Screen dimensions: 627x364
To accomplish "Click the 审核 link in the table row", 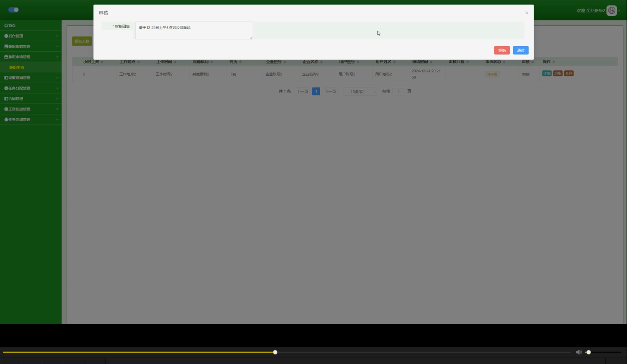I will click(526, 74).
